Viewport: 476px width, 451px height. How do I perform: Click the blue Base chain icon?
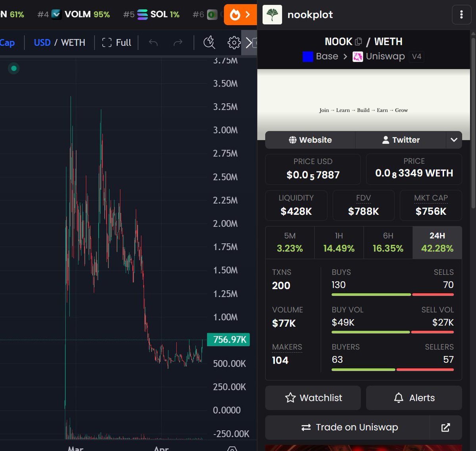308,57
